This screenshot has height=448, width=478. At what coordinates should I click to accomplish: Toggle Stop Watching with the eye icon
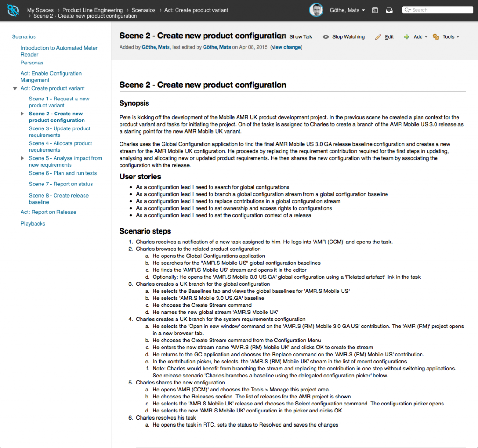[x=344, y=37]
